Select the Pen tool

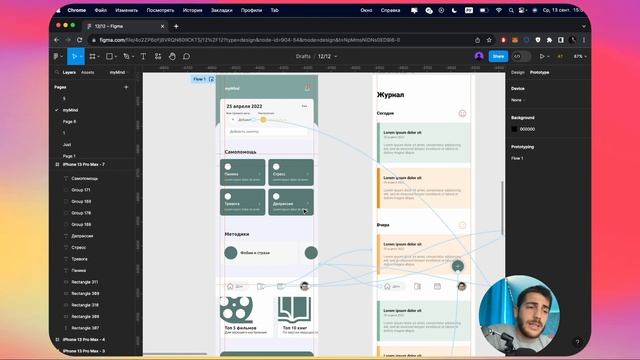(x=126, y=56)
